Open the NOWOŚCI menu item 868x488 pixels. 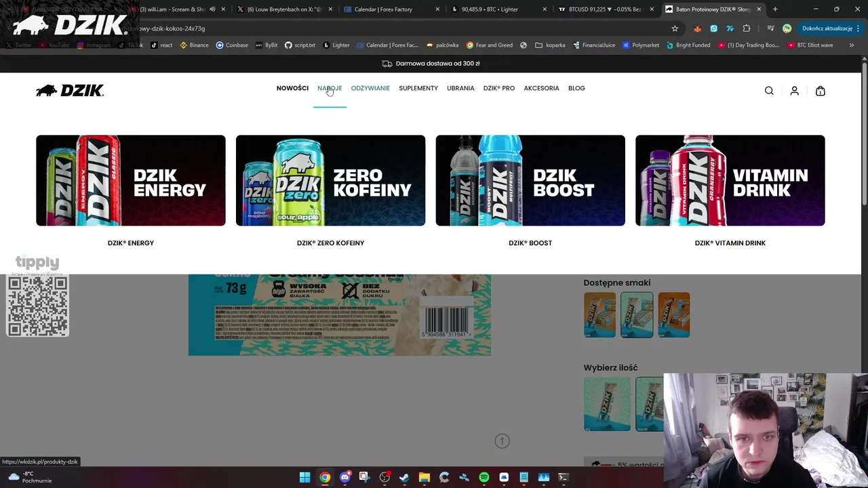292,88
